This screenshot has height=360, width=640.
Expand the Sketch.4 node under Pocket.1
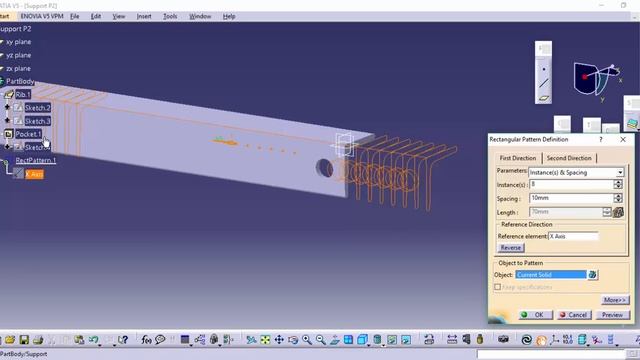click(7, 147)
